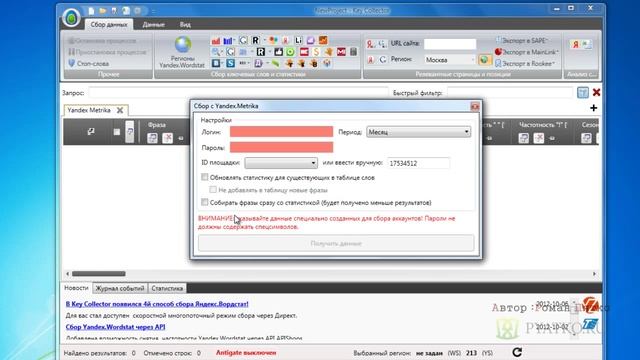640x360 pixels.
Task: Click the URL сайта input field
Action: click(450, 44)
